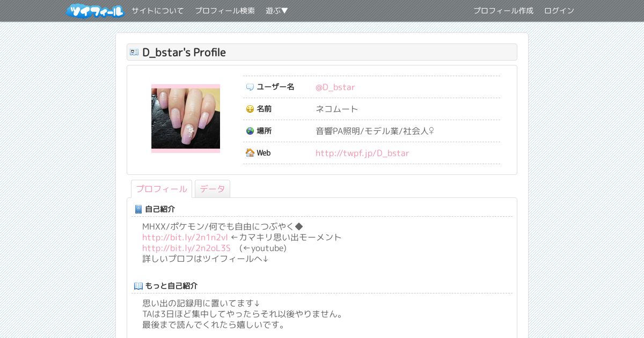644x338 pixels.
Task: Open プロフィール検索 in the top navigation
Action: [x=225, y=11]
